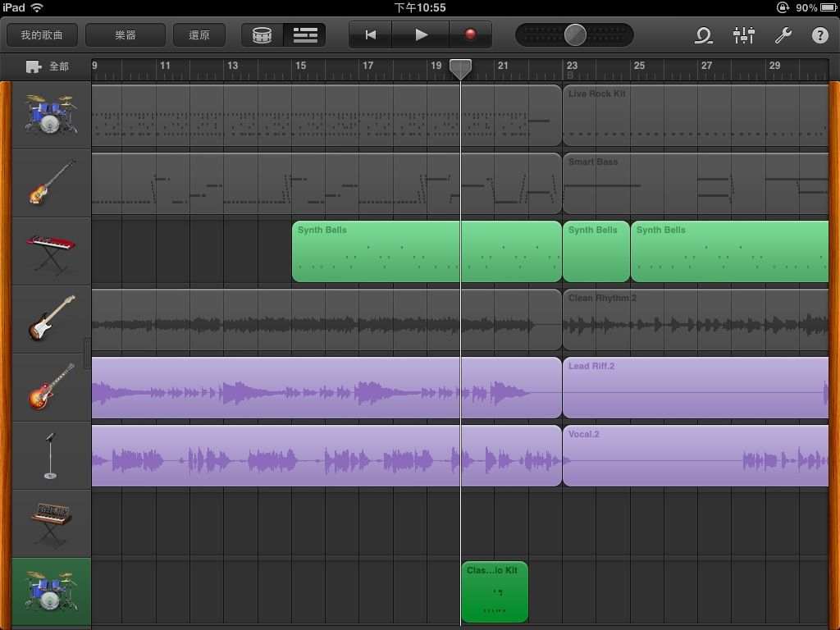Image resolution: width=840 pixels, height=630 pixels.
Task: Open 我的歌曲 (My Songs)
Action: point(42,35)
